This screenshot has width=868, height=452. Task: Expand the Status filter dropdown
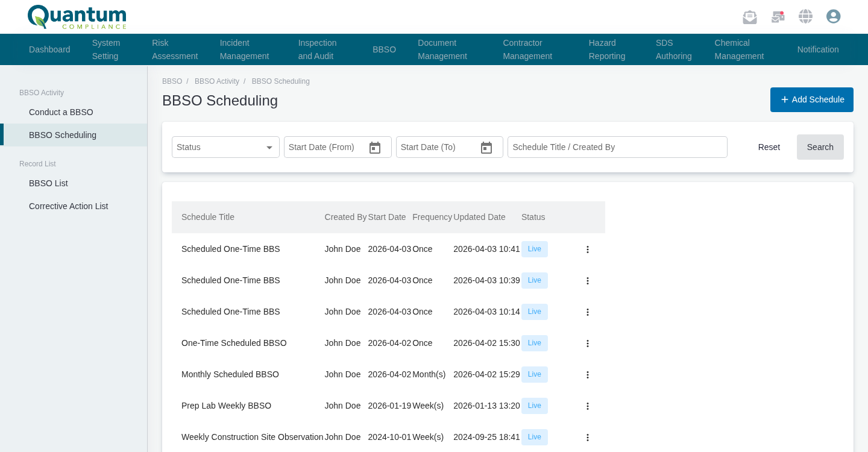tap(225, 147)
